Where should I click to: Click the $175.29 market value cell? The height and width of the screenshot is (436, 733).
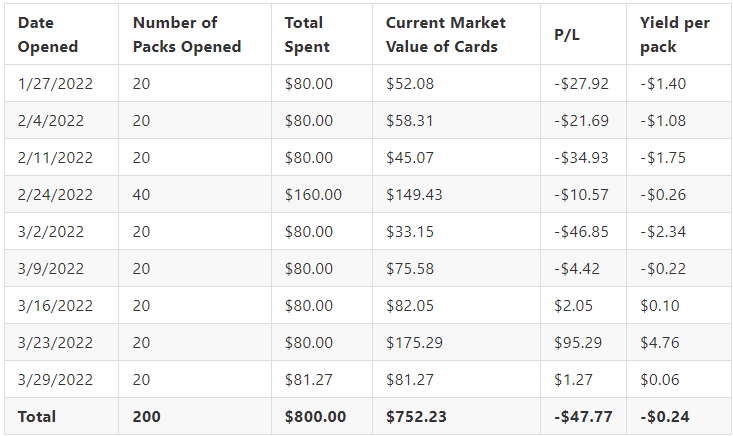(x=414, y=343)
